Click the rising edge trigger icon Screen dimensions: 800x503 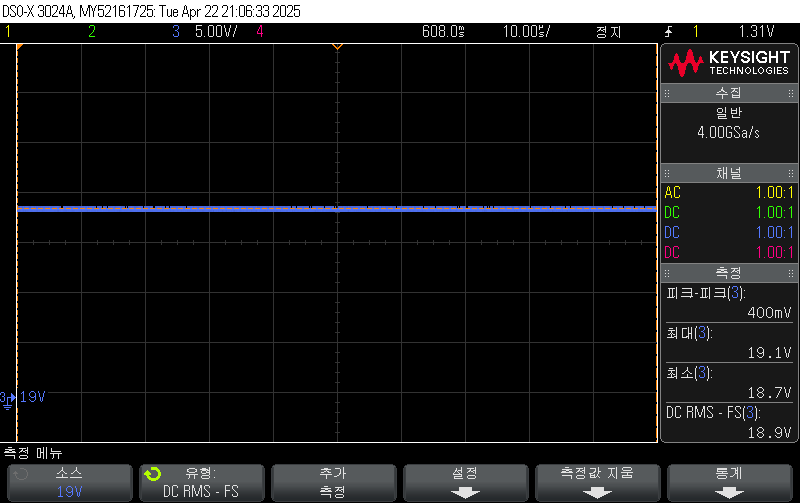(x=668, y=32)
